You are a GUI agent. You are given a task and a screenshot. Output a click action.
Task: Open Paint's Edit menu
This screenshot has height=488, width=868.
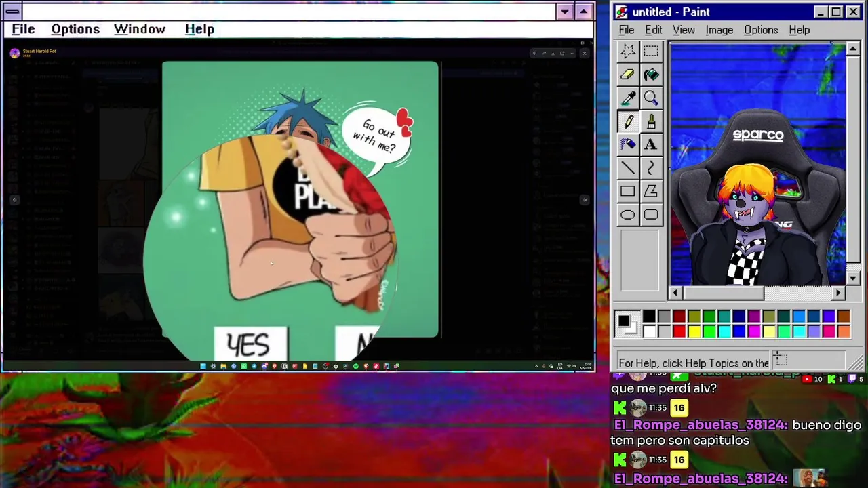click(654, 30)
